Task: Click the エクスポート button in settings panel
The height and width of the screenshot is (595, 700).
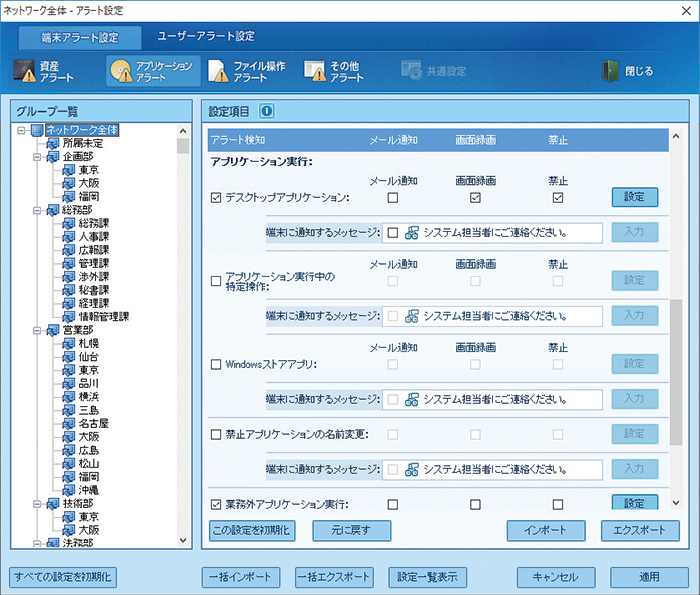Action: point(640,530)
